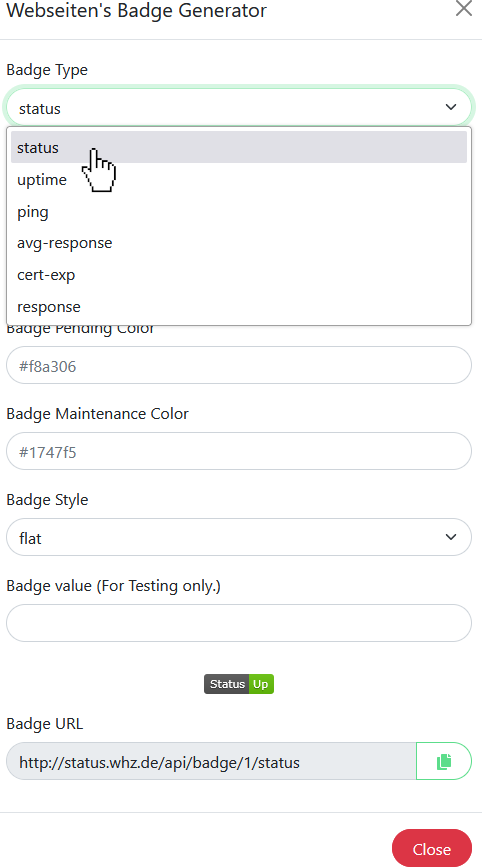Collapse the Badge Type dropdown chevron

pos(451,107)
